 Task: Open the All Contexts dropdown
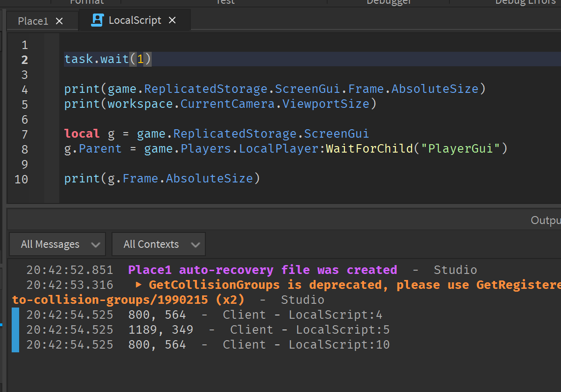coord(159,245)
